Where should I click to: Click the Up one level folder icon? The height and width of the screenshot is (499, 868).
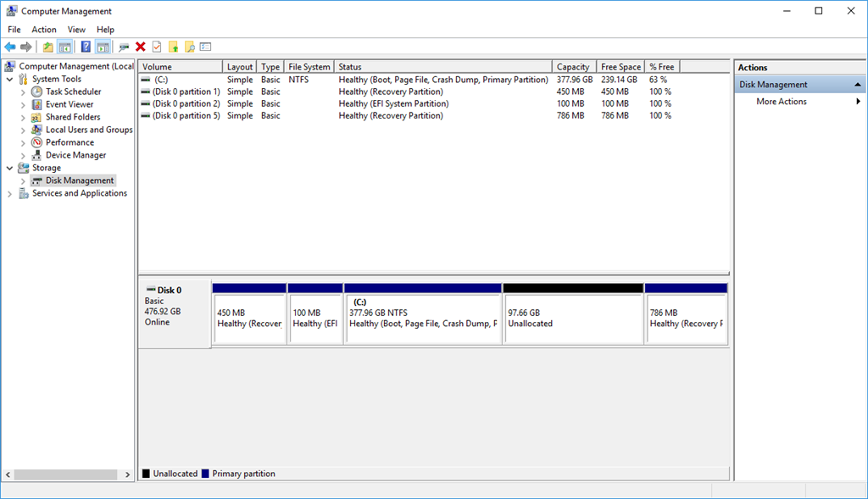[x=48, y=47]
